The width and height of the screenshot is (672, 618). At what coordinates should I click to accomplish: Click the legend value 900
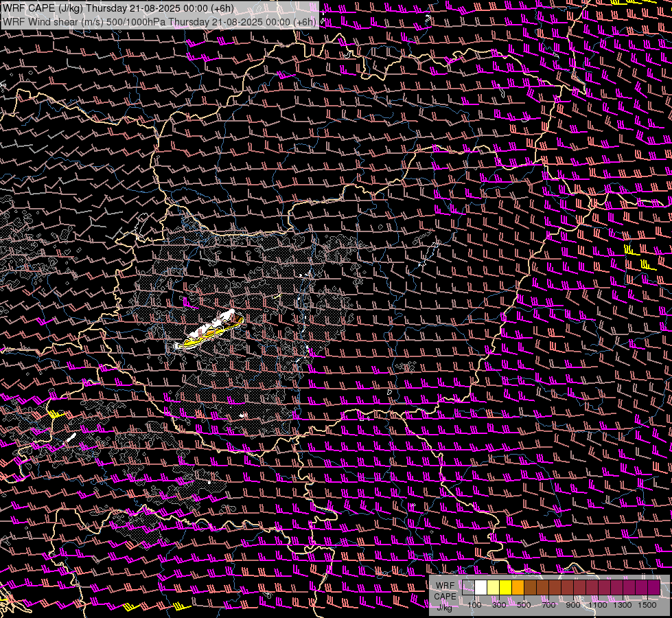click(573, 605)
